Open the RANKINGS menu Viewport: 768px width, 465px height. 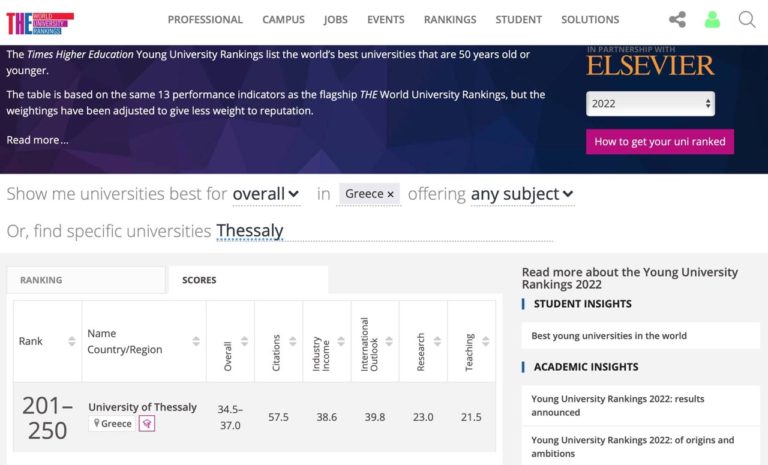click(450, 20)
